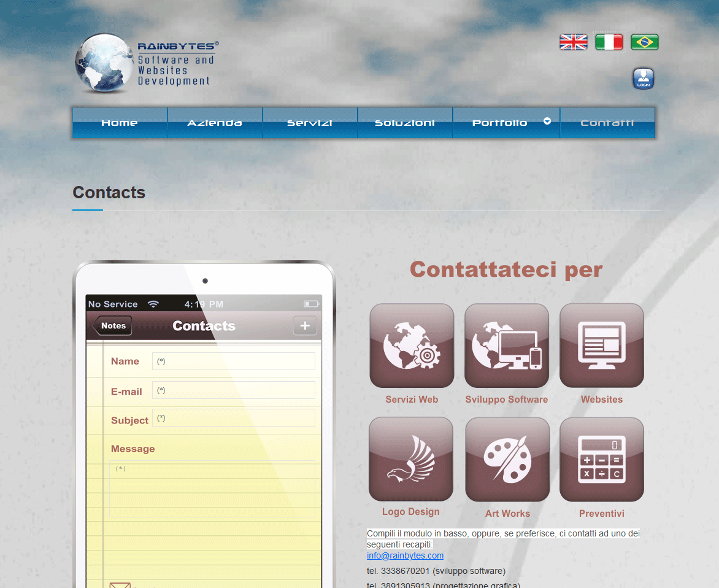Choose the Brazilian flag language
Screen dimensions: 719x588
point(644,42)
